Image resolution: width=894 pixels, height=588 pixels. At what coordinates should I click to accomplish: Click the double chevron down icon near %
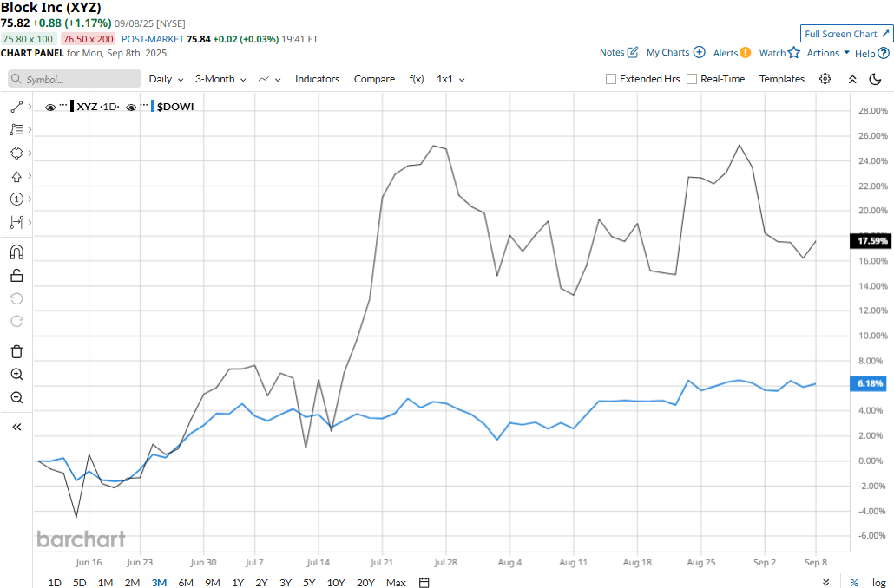[826, 582]
